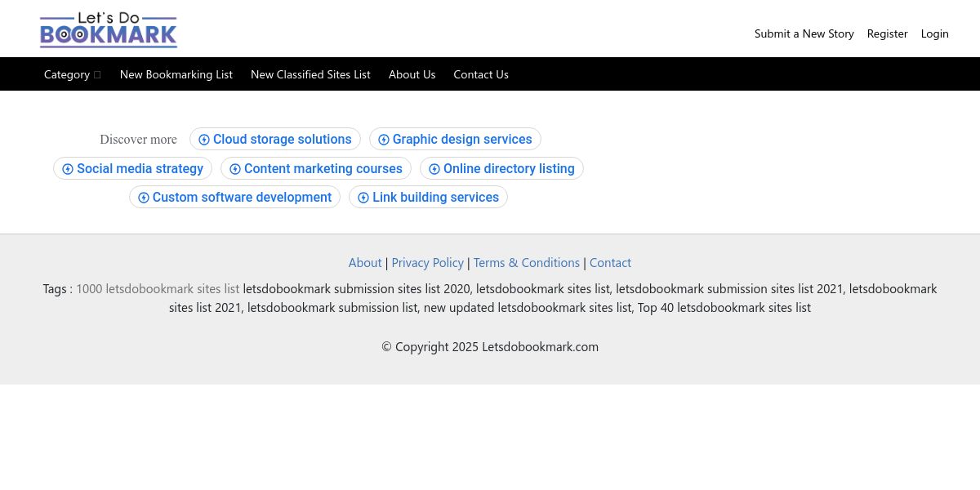Go to About Us in navigation bar
This screenshot has width=980, height=490.
point(412,74)
